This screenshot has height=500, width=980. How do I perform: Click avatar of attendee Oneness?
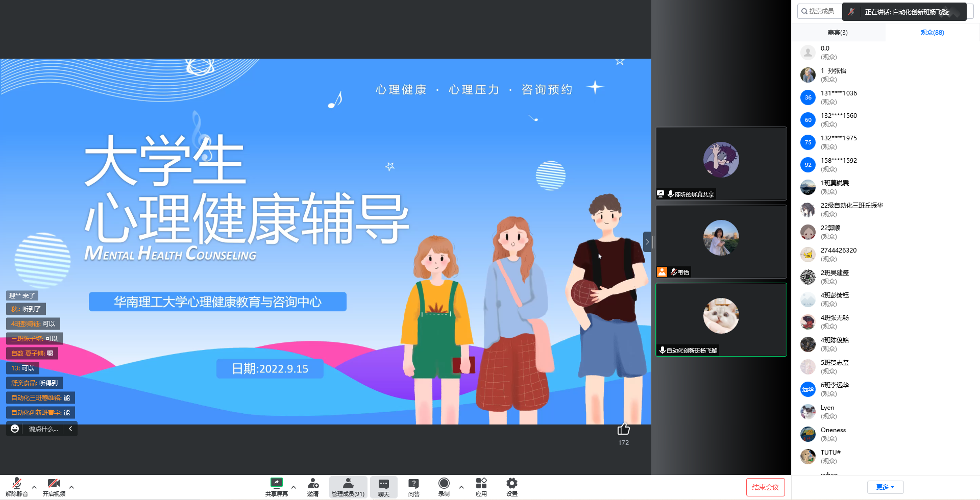pyautogui.click(x=808, y=434)
